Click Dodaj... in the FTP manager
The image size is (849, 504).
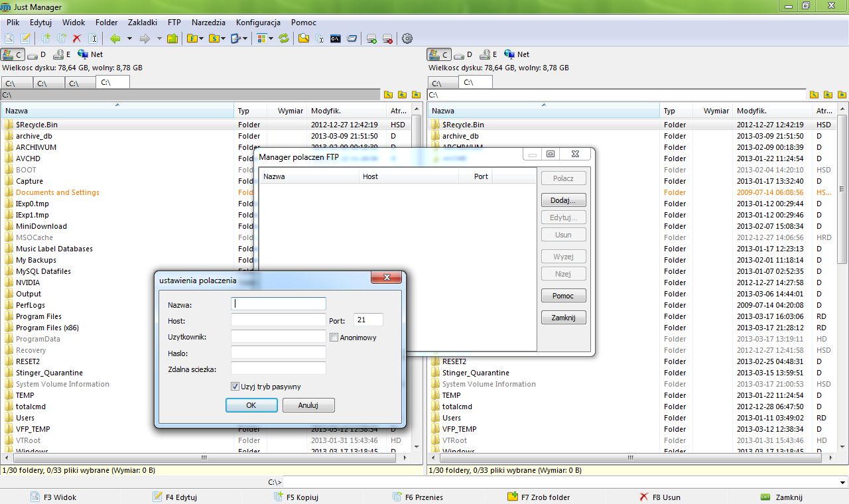coord(564,200)
